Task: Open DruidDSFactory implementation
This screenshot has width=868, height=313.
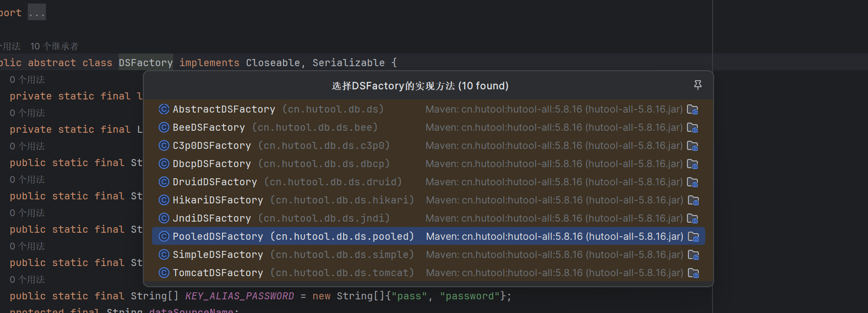Action: (428, 182)
